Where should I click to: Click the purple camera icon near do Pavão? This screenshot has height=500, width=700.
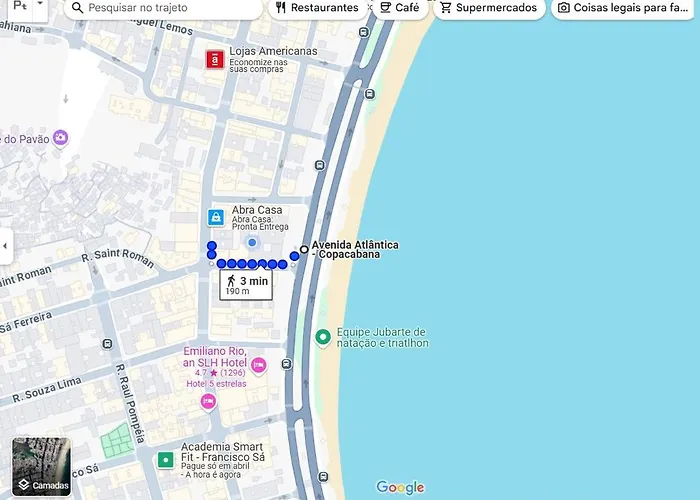pyautogui.click(x=60, y=138)
